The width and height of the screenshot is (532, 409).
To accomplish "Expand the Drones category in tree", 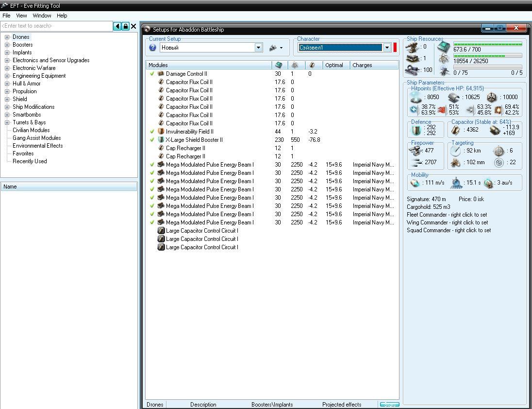I will (x=7, y=37).
